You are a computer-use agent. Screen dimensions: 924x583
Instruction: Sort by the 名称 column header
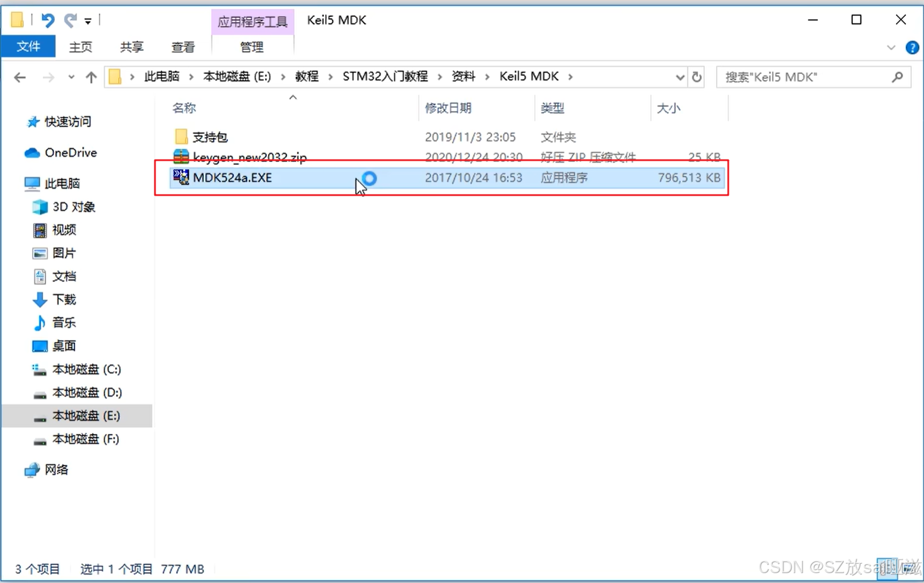click(184, 108)
